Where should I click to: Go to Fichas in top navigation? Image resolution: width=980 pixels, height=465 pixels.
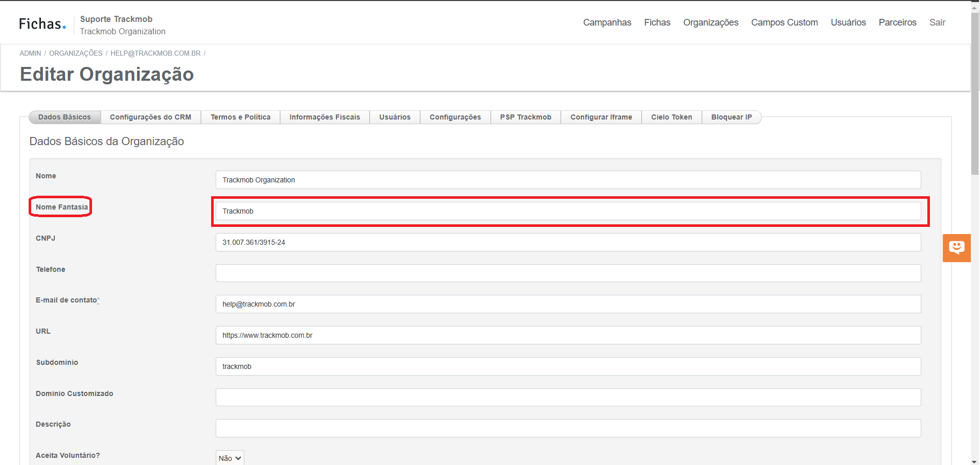tap(657, 22)
